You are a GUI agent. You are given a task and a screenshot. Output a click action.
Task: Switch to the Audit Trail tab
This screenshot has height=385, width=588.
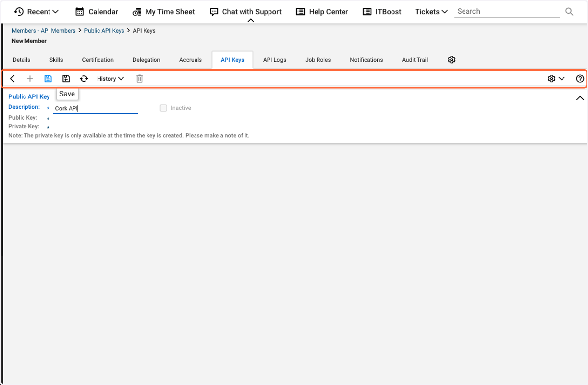(x=415, y=60)
